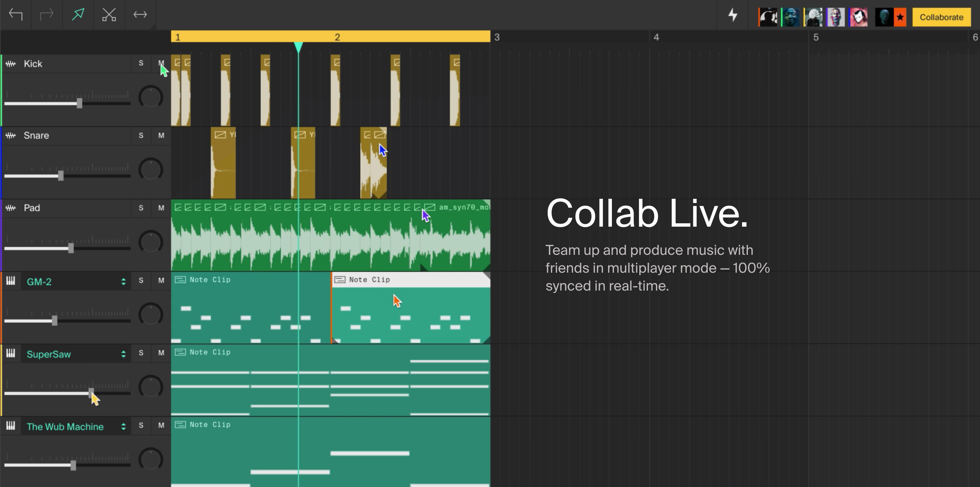
Task: Mute the Kick track
Action: click(161, 64)
